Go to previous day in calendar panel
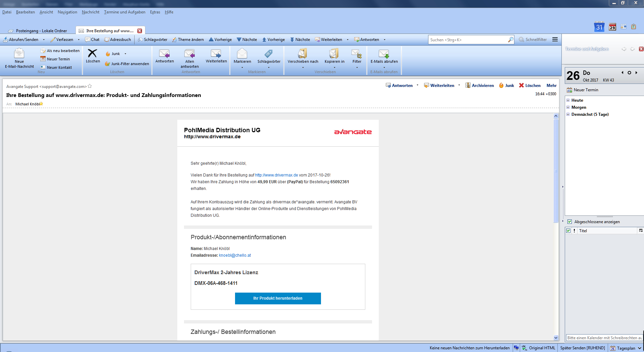Image resolution: width=644 pixels, height=352 pixels. (622, 72)
